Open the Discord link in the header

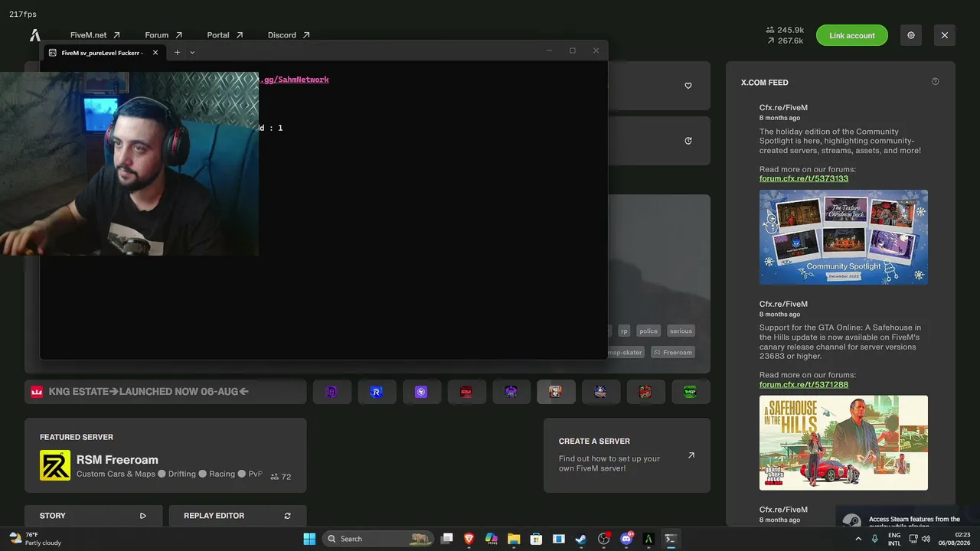(x=288, y=35)
